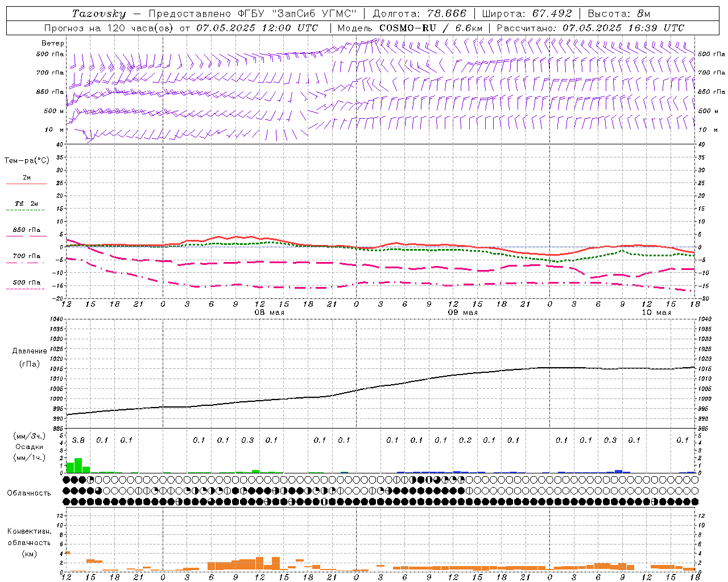728x582 pixels.
Task: Select the "Модель COSMO-RU / 6.6км" model text
Action: coord(410,28)
